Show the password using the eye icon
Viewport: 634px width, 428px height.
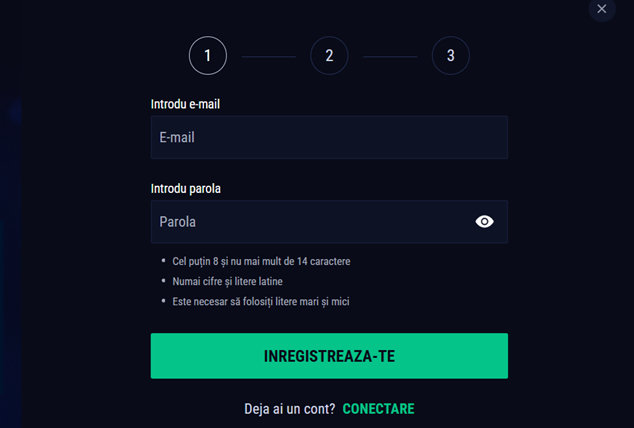click(x=485, y=222)
